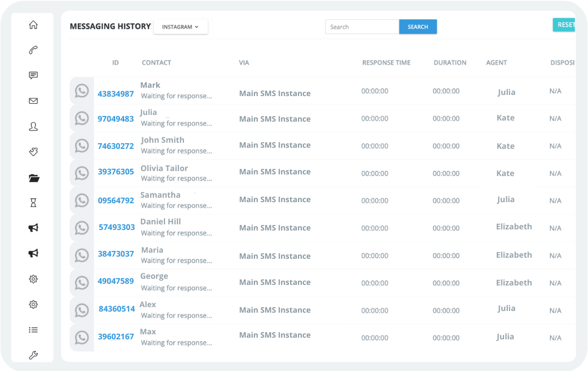Open the email section from sidebar
Image resolution: width=588 pixels, height=371 pixels.
33,101
